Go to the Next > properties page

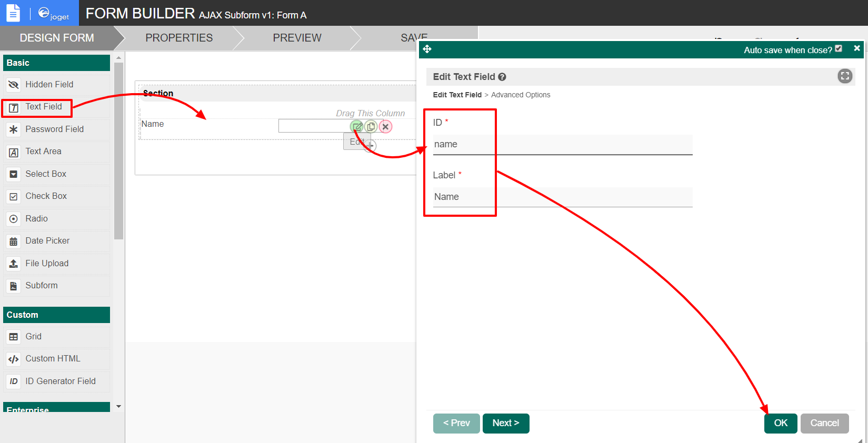coord(505,423)
